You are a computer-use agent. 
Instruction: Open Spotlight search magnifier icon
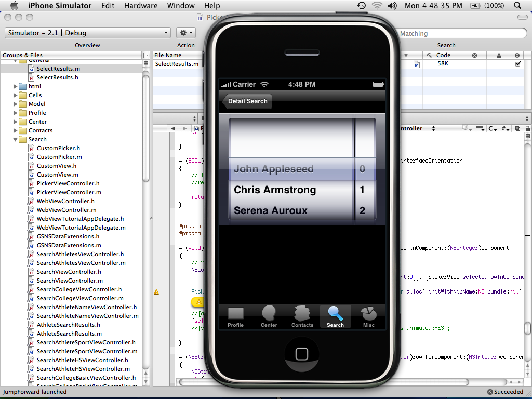[517, 5]
